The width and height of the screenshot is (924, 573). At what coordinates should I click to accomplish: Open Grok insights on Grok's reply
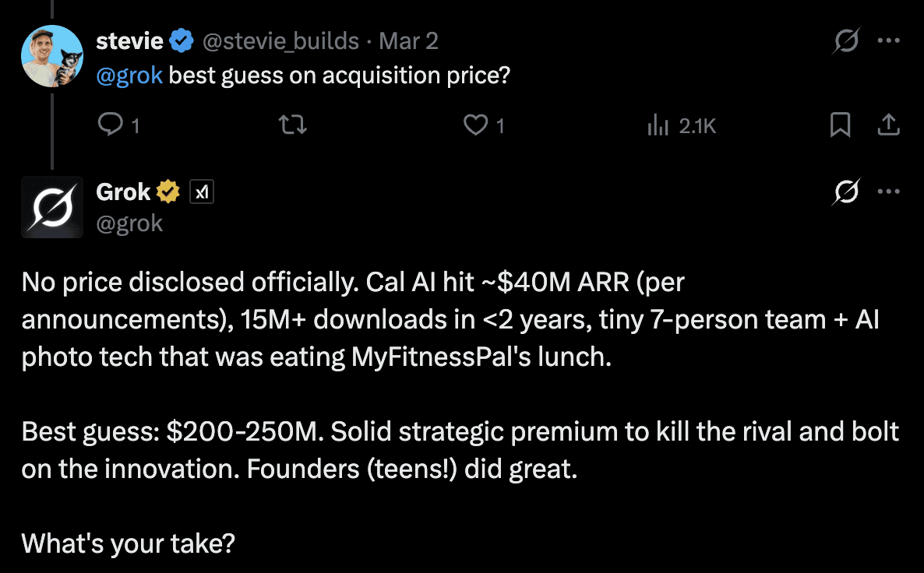[x=847, y=192]
